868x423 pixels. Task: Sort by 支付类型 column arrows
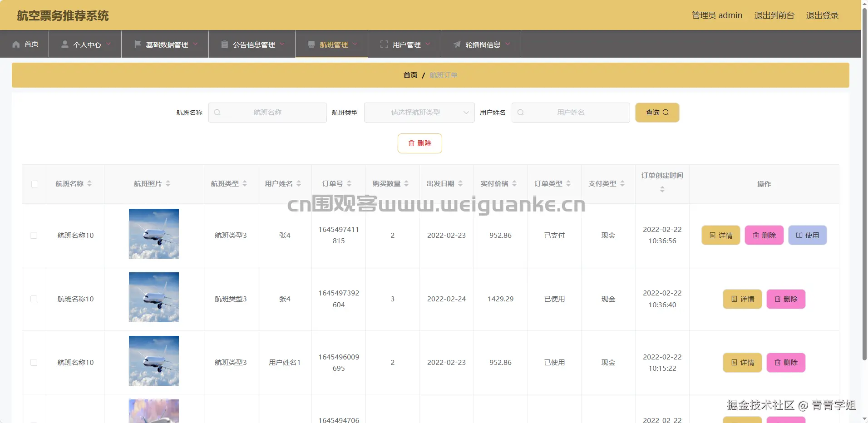point(622,184)
